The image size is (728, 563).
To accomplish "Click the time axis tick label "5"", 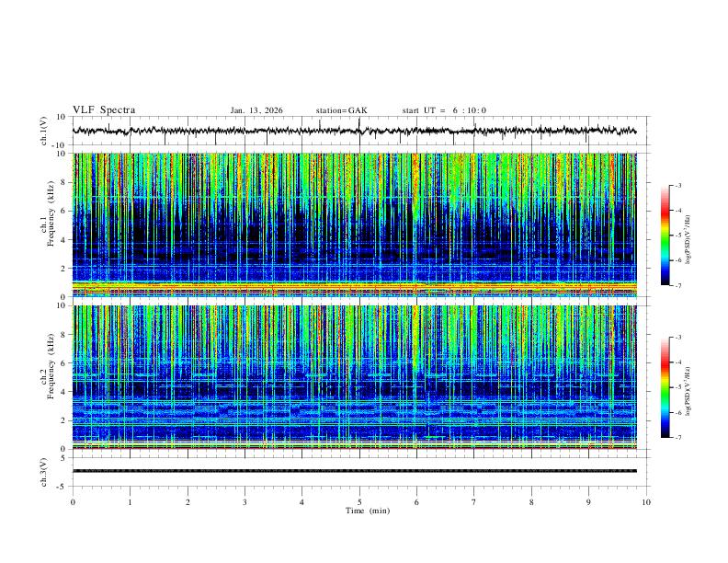I will [359, 502].
